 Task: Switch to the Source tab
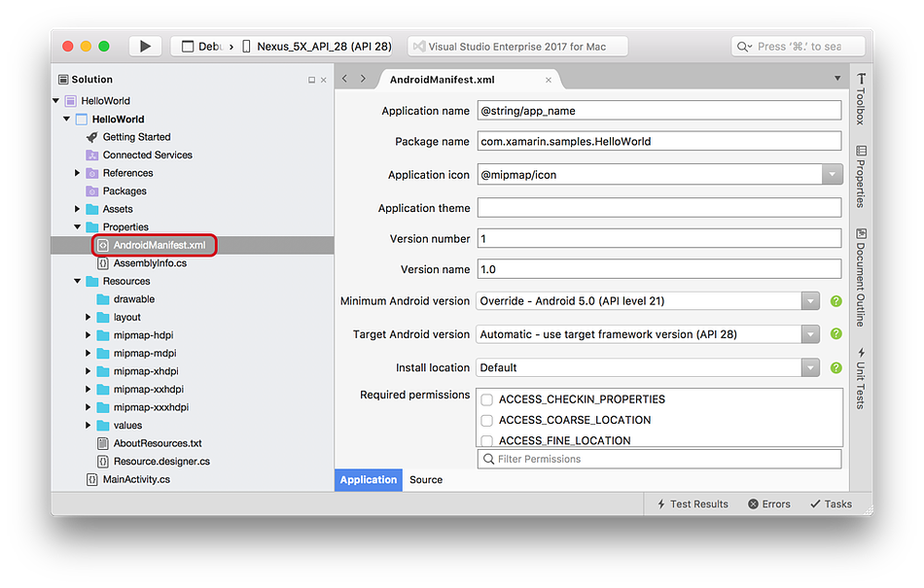coord(426,480)
